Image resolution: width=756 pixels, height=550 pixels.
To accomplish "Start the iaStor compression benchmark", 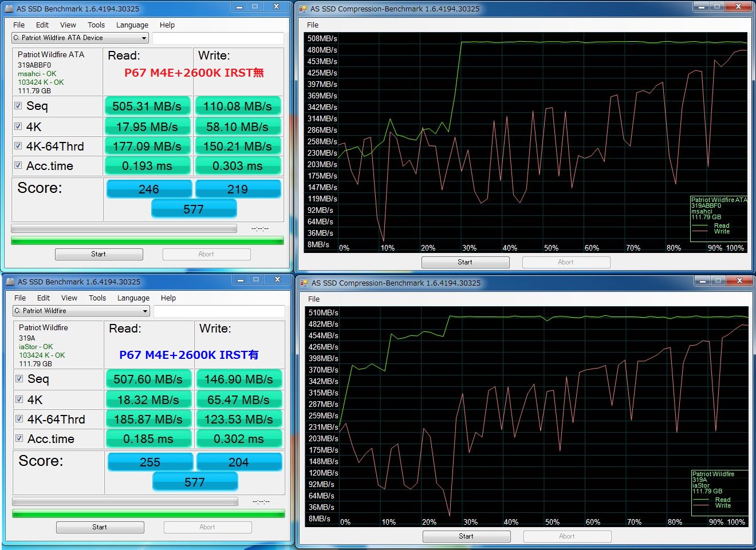I will (466, 536).
